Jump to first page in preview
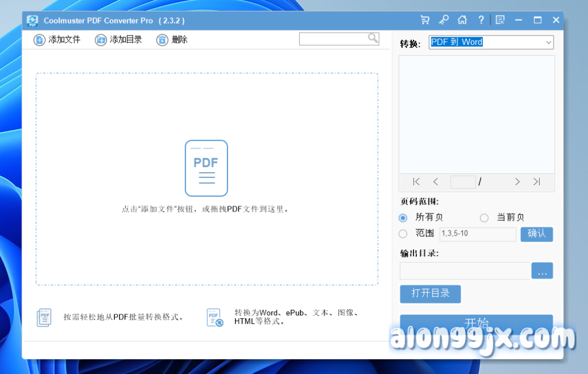Image resolution: width=588 pixels, height=374 pixels. click(x=416, y=182)
